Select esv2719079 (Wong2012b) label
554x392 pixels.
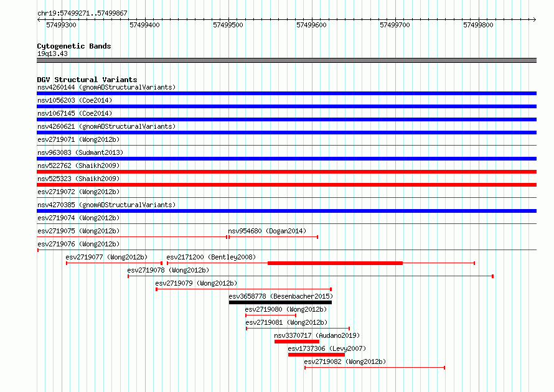[196, 283]
